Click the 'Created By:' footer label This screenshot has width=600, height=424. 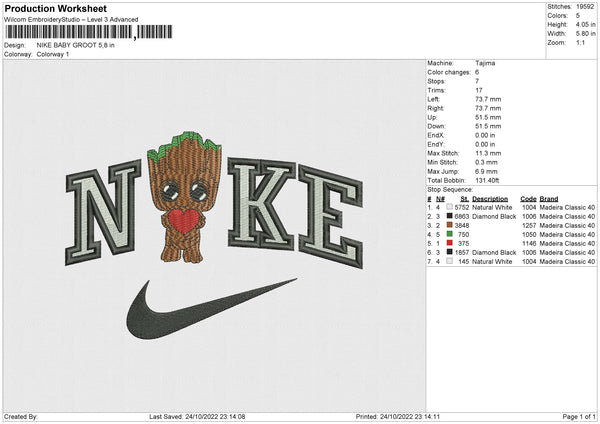coord(21,416)
